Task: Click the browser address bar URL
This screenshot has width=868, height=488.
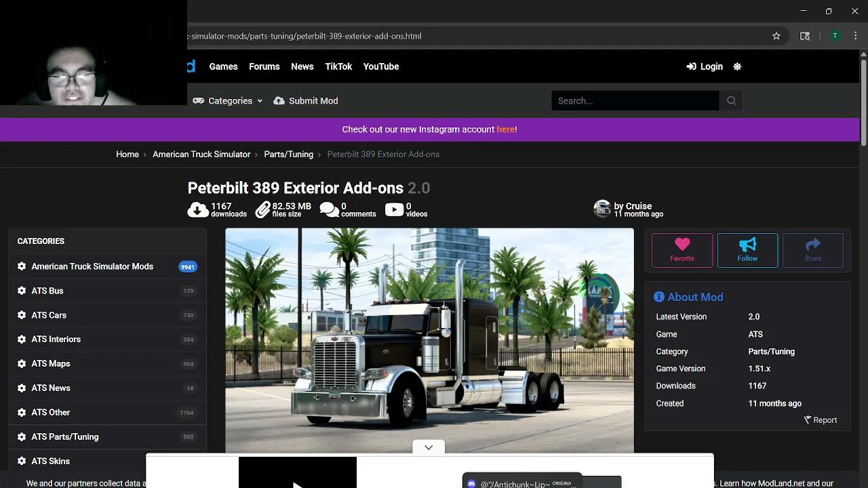Action: [x=304, y=36]
